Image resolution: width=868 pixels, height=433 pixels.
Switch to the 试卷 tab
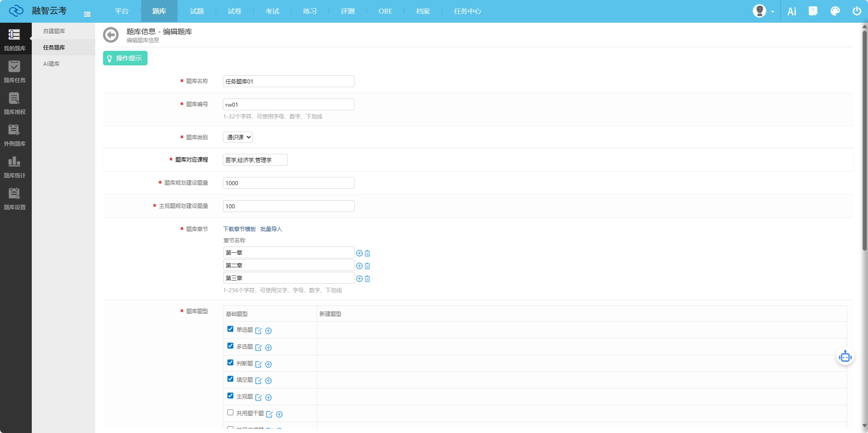click(x=234, y=11)
